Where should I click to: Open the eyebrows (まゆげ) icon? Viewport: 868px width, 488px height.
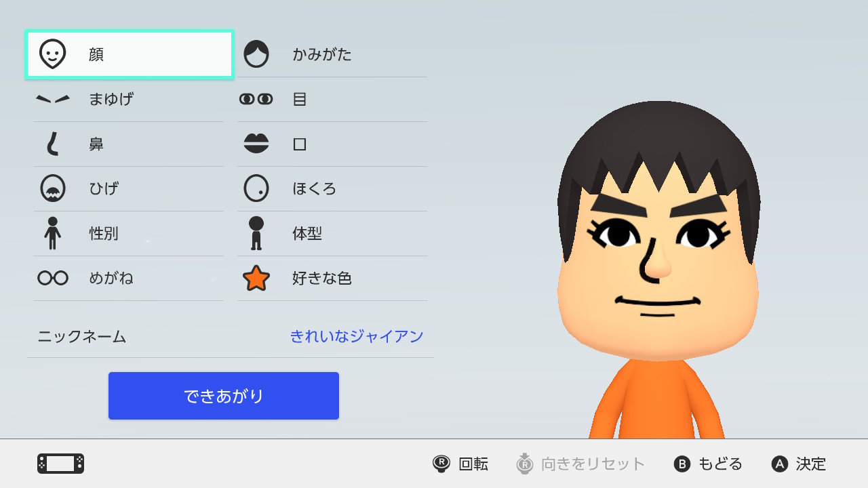(53, 99)
